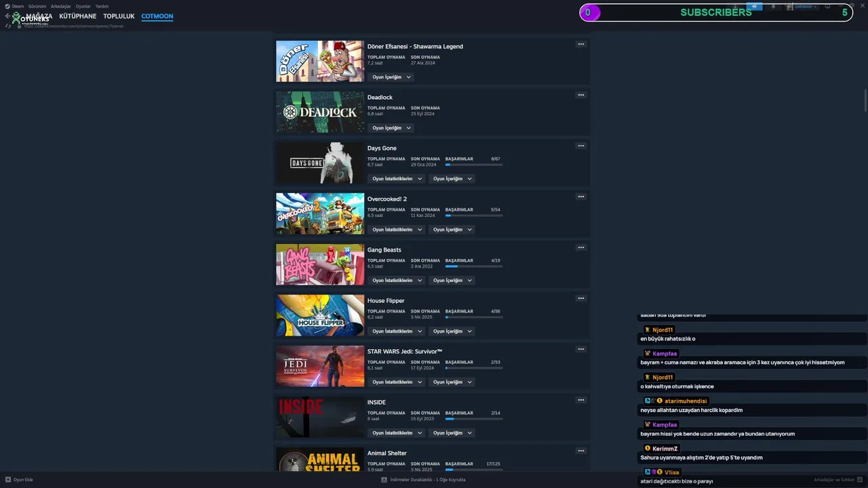The width and height of the screenshot is (868, 488).
Task: Click the Steam logo in the menu bar
Action: pyautogui.click(x=7, y=6)
